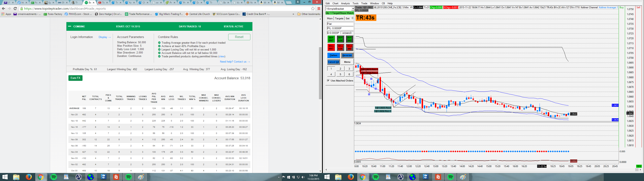Open the Forex Factory bookmark
Image resolution: width=644 pixels, height=181 pixels.
[x=53, y=14]
